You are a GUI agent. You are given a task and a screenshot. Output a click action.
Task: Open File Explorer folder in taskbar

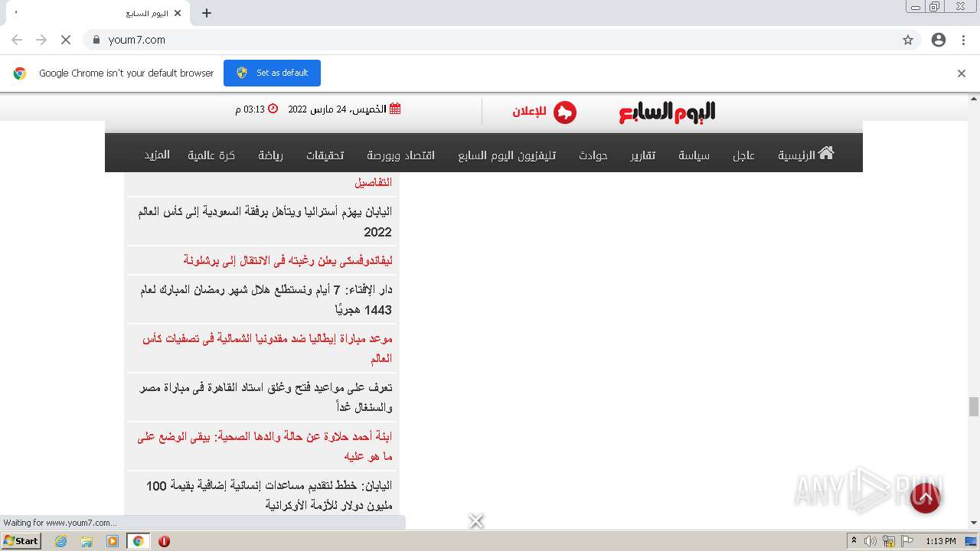coord(87,541)
